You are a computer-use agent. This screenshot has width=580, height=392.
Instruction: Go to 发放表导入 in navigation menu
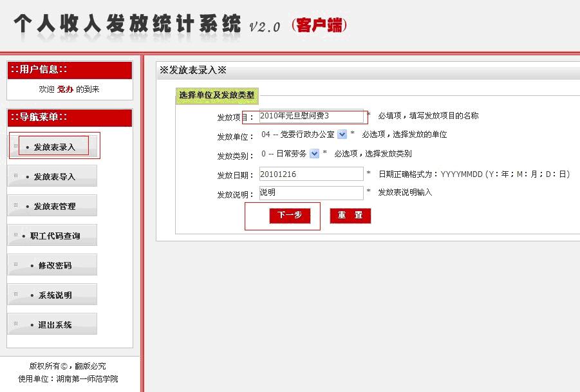54,176
